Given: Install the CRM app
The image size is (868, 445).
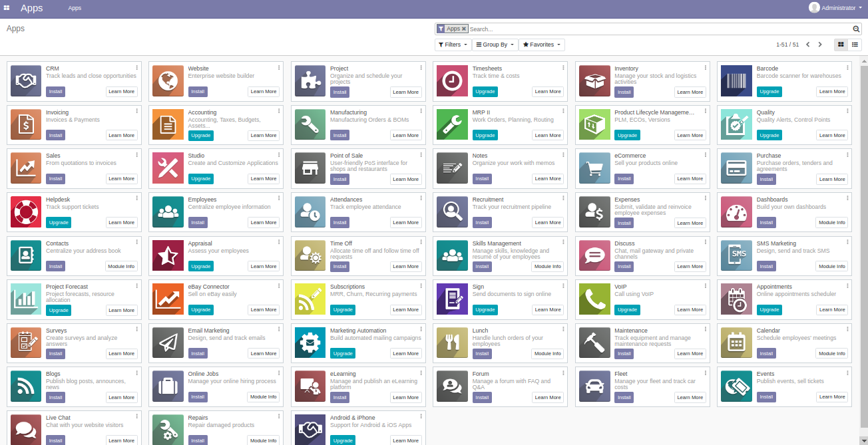Looking at the screenshot, I should pyautogui.click(x=55, y=92).
